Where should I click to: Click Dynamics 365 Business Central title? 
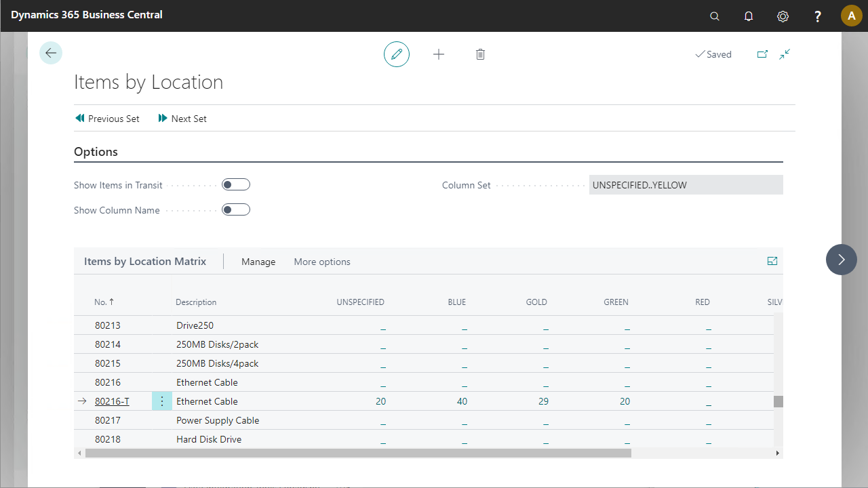[87, 14]
